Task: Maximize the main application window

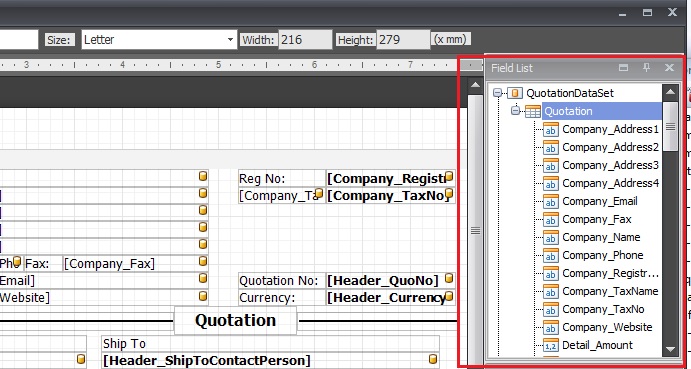Action: (647, 13)
